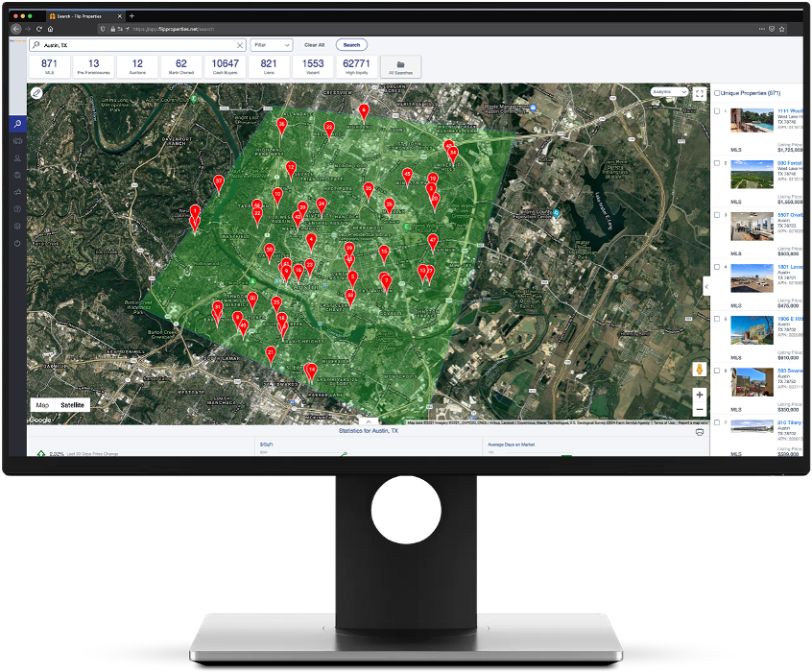Screen dimensions: 812x672
Task: Select the Search magnifier in left sidebar
Action: pos(17,124)
